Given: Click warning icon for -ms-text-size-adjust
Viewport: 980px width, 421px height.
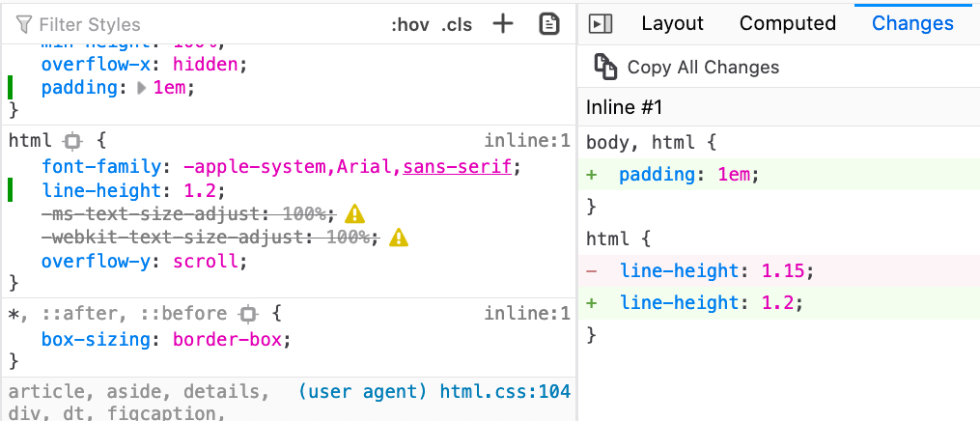Looking at the screenshot, I should tap(354, 214).
